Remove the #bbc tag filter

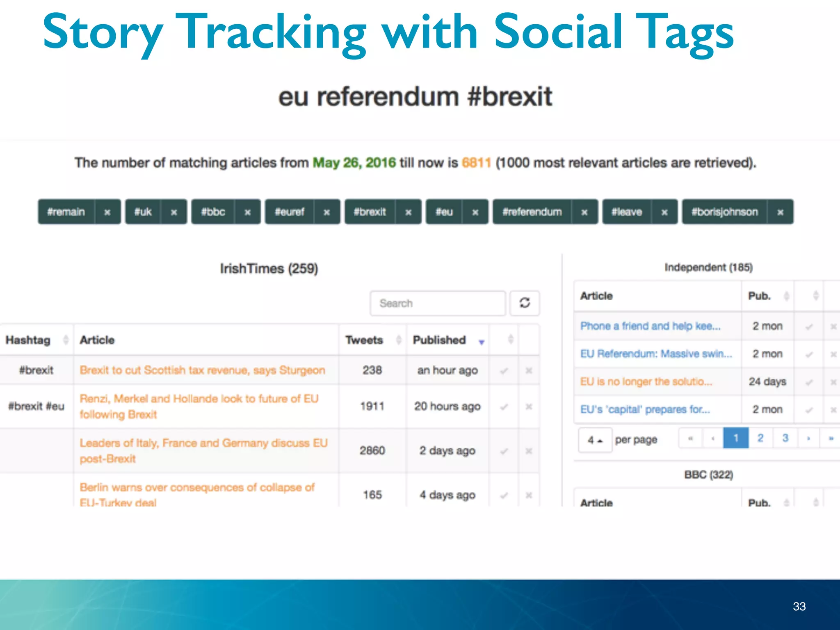click(x=248, y=212)
